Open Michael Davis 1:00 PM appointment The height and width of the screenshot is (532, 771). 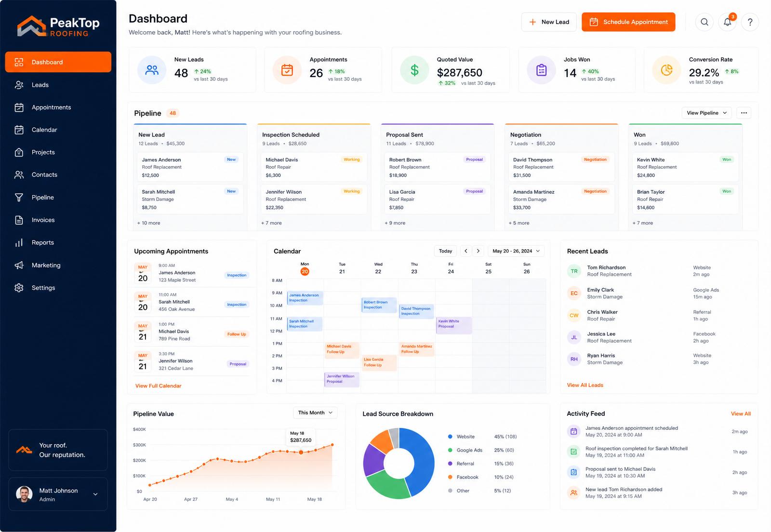coord(192,332)
